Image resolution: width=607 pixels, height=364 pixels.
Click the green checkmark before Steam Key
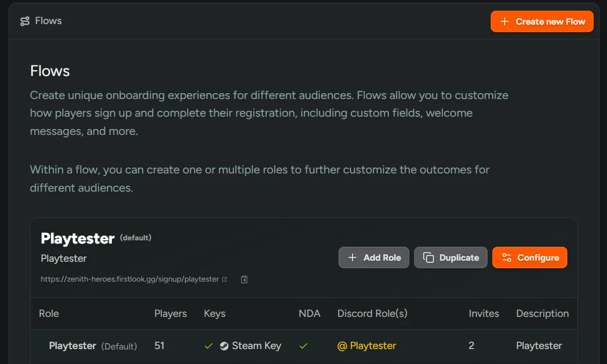(208, 346)
